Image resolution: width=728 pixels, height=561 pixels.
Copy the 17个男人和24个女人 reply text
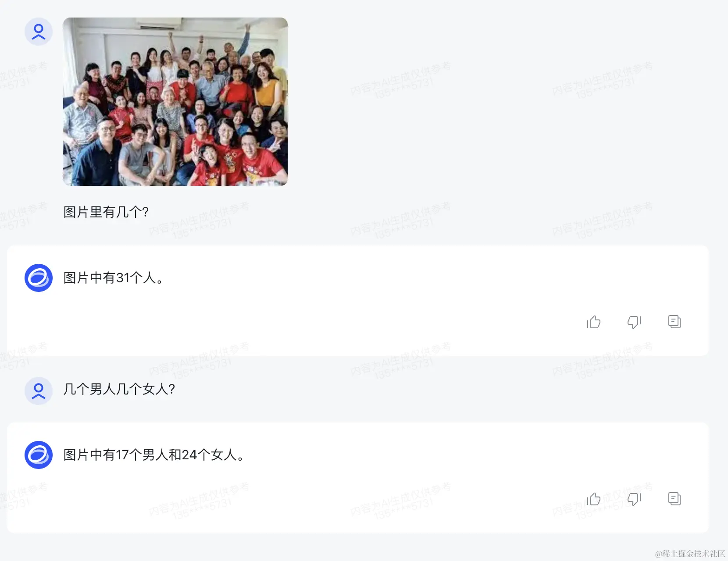(674, 499)
